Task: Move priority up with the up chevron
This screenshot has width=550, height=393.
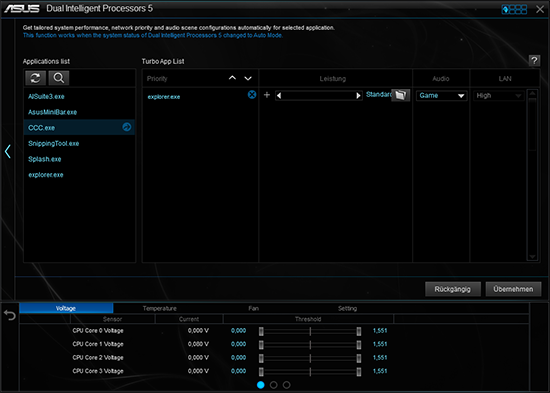Action: tap(232, 78)
